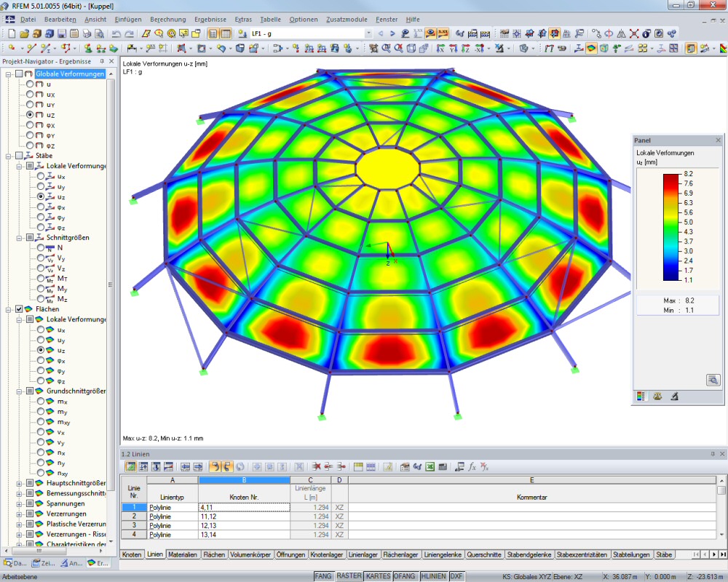Click the color spectrum icon at toolbar end
Viewport: 728px width, 582px height.
(x=724, y=48)
